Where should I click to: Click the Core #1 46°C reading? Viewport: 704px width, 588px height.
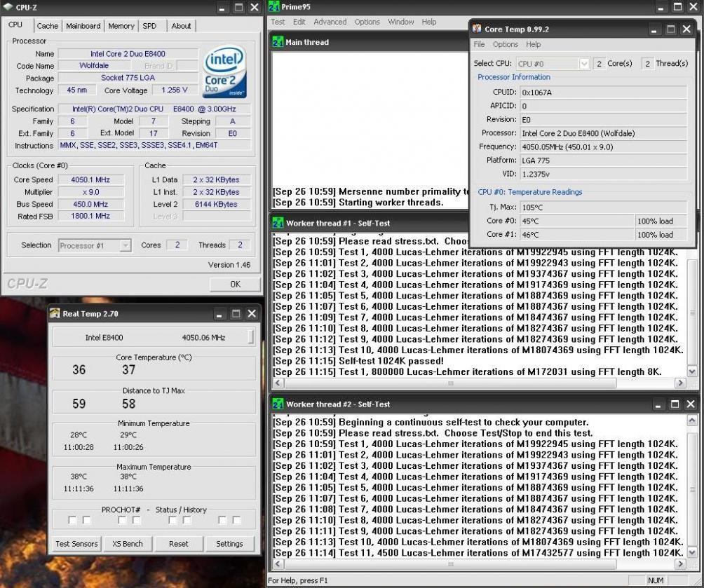(x=576, y=234)
